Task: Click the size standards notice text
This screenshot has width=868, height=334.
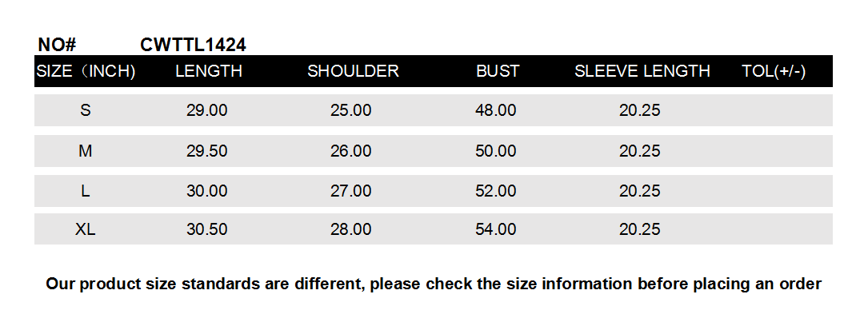Action: point(434,284)
